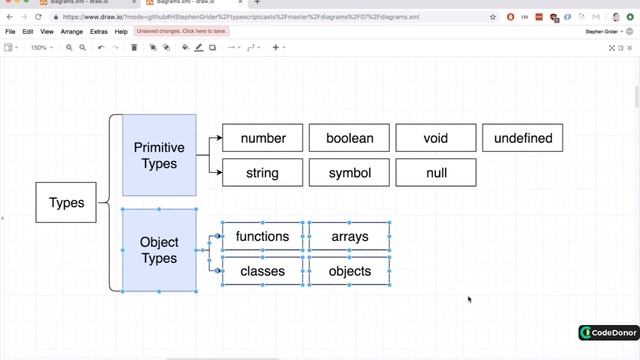Select the classes box
640x360 pixels.
click(x=262, y=271)
